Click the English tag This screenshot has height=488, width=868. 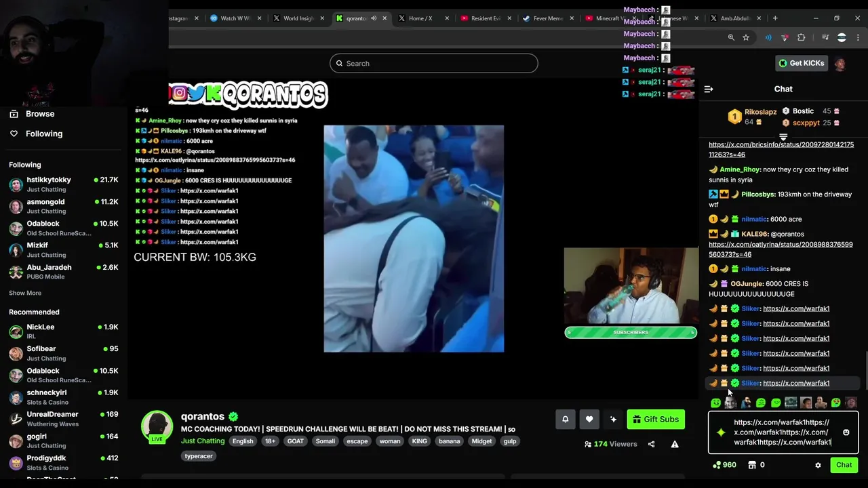(243, 441)
